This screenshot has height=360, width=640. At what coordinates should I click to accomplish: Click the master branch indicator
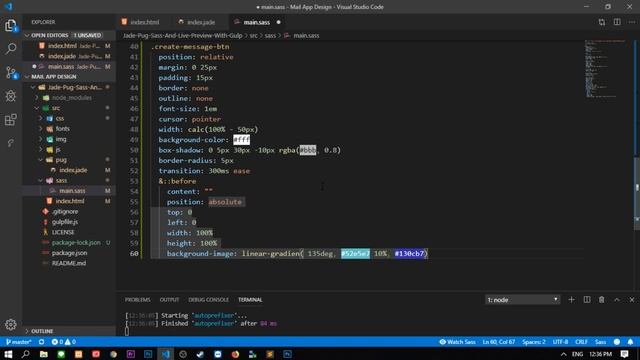[18, 342]
